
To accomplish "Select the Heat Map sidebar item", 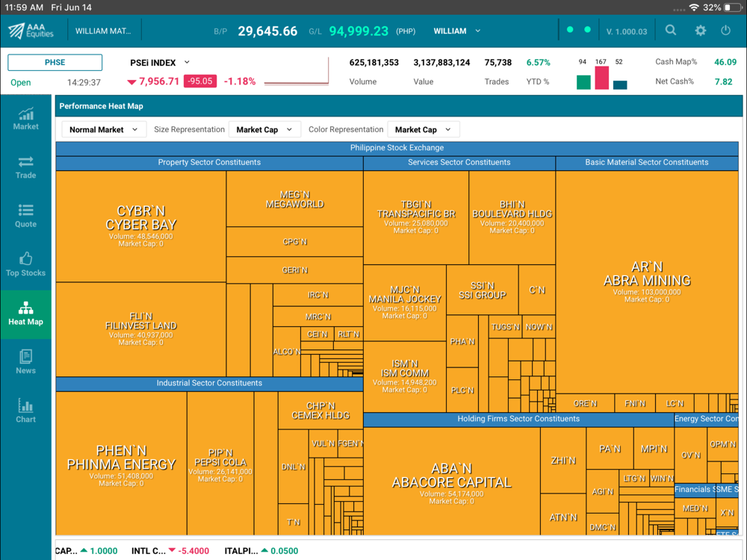I will pos(25,314).
